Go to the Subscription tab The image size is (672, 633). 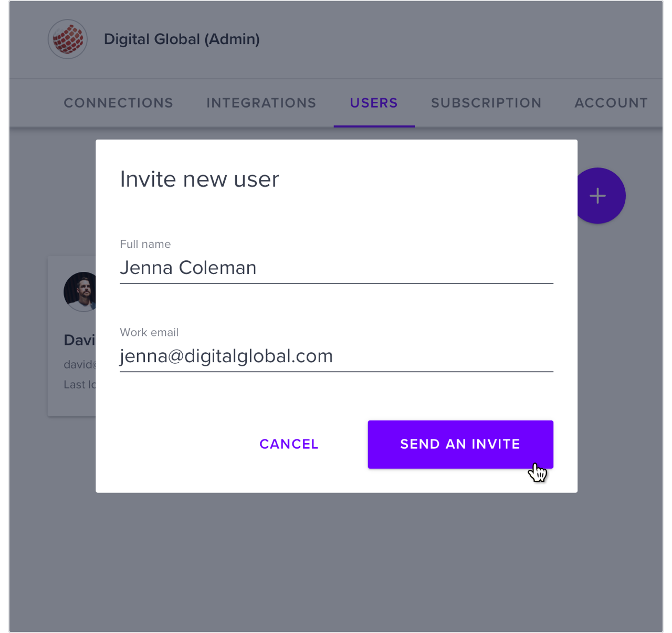pos(486,103)
